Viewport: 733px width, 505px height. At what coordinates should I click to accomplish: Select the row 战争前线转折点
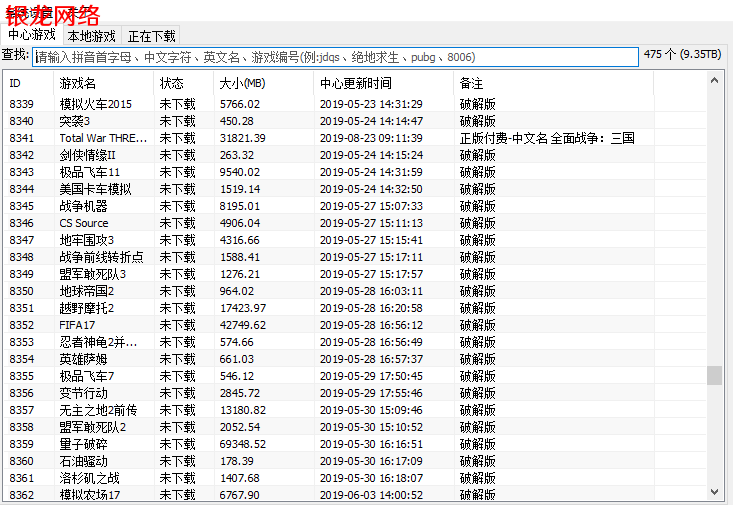click(x=354, y=257)
